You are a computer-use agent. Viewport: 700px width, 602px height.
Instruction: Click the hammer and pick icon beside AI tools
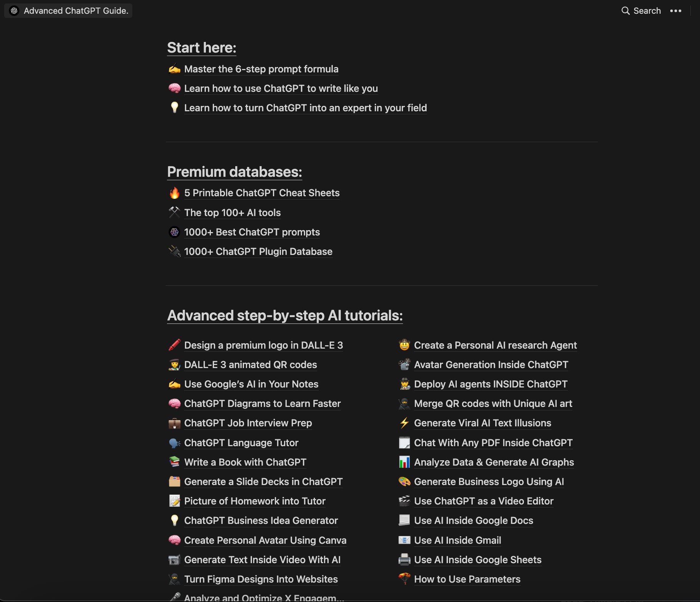[x=175, y=212]
